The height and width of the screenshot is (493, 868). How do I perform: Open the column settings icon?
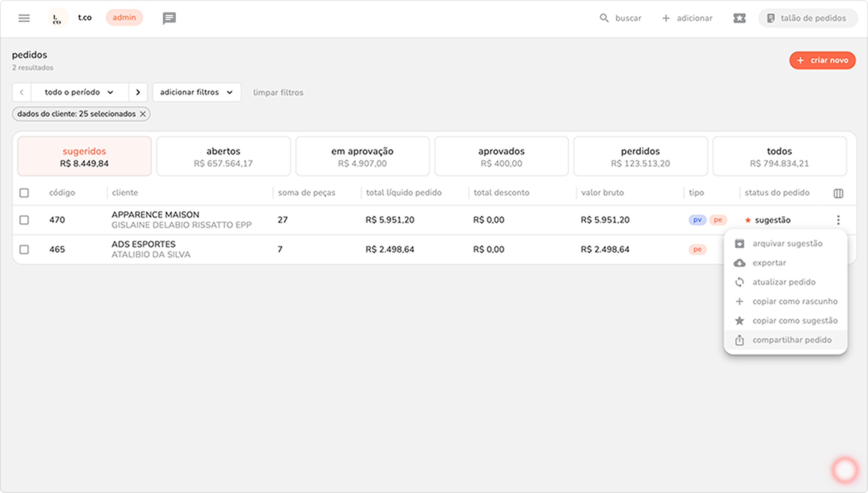(838, 193)
